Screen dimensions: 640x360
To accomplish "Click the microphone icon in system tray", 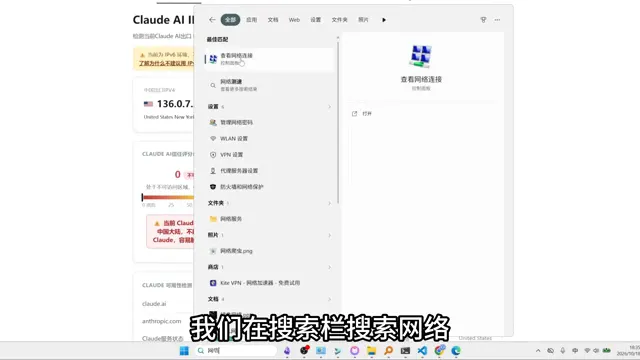I will coord(562,351).
